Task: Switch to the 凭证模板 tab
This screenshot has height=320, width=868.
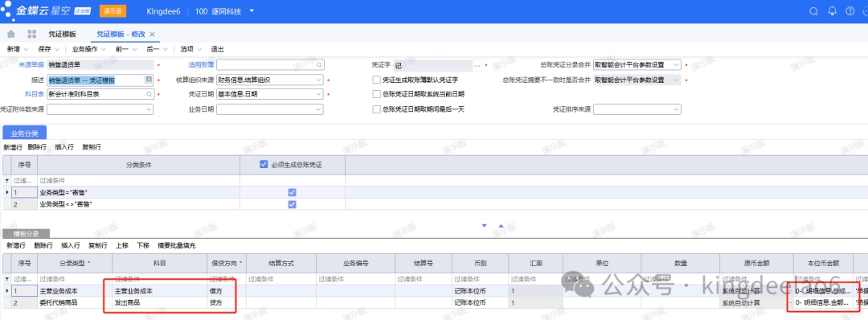Action: (63, 35)
